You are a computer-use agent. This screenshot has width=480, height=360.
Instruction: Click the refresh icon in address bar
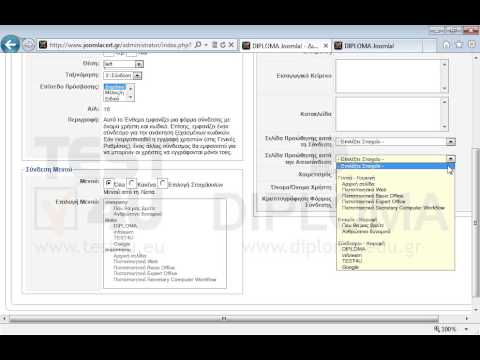222,45
